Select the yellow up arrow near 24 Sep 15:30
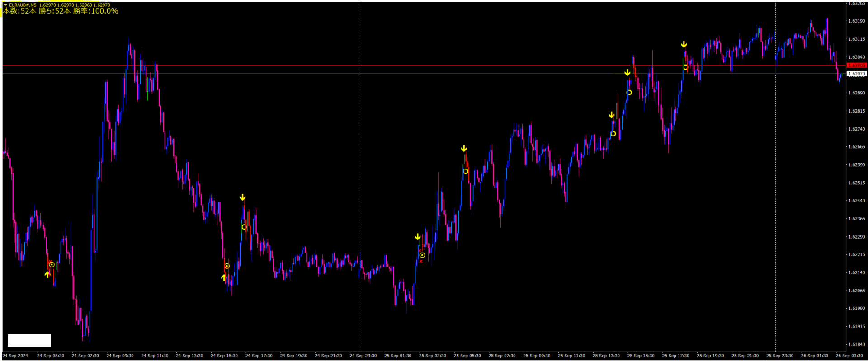This screenshot has height=361, width=868. point(223,277)
